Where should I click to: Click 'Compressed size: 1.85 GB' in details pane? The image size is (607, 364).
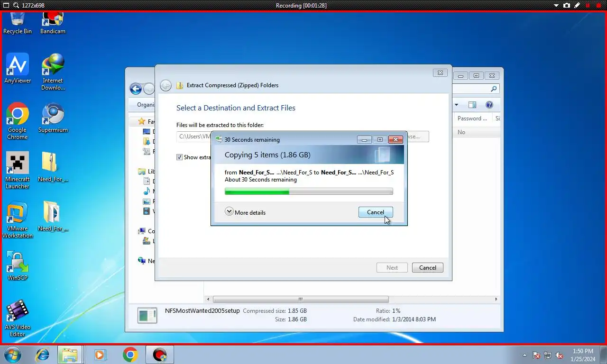(275, 311)
